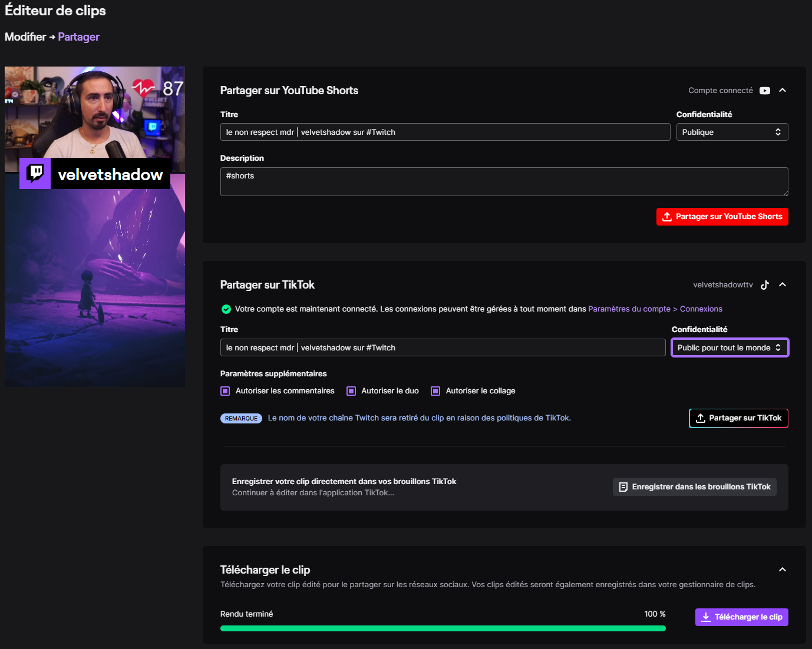Image resolution: width=812 pixels, height=649 pixels.
Task: Click the Partager sur TikTok button
Action: pos(738,418)
